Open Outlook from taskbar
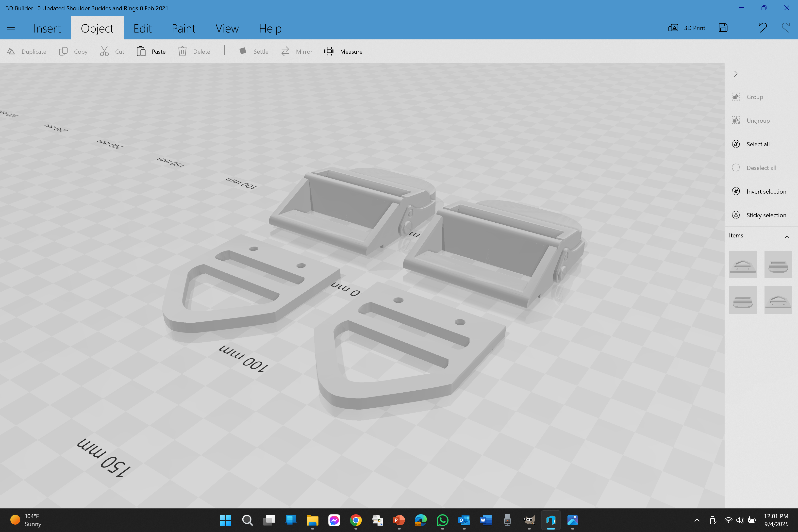This screenshot has height=532, width=798. (464, 520)
